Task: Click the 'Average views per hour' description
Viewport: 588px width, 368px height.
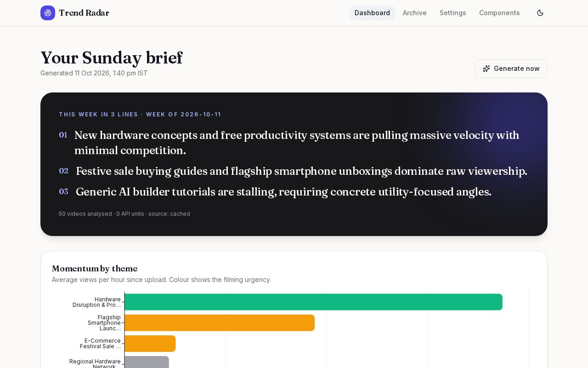Action: tap(161, 280)
